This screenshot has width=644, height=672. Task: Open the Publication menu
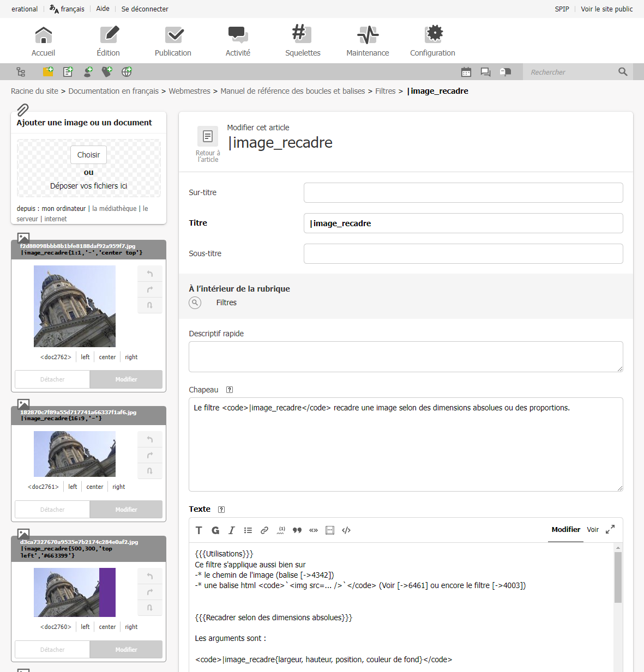point(173,41)
